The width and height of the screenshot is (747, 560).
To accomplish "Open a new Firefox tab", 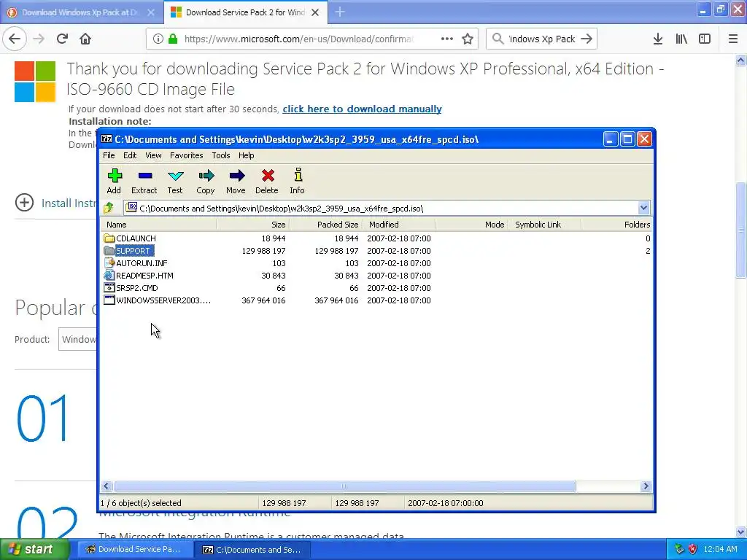I will [x=340, y=12].
